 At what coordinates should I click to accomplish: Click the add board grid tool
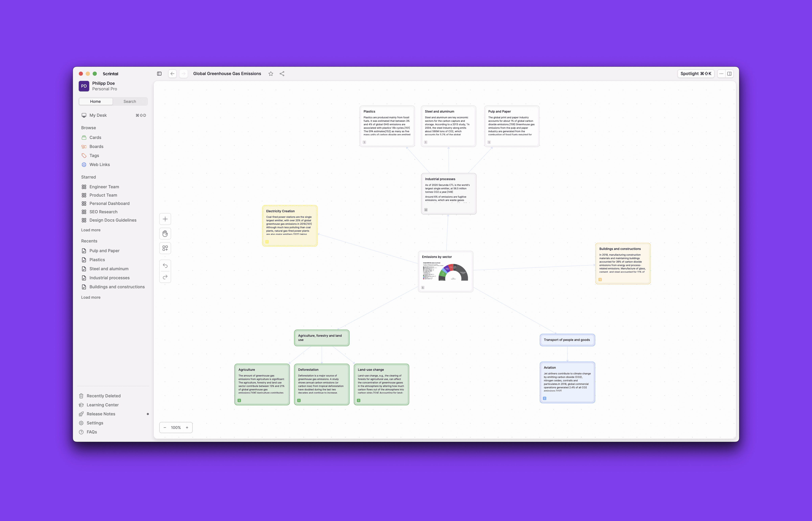coord(165,248)
